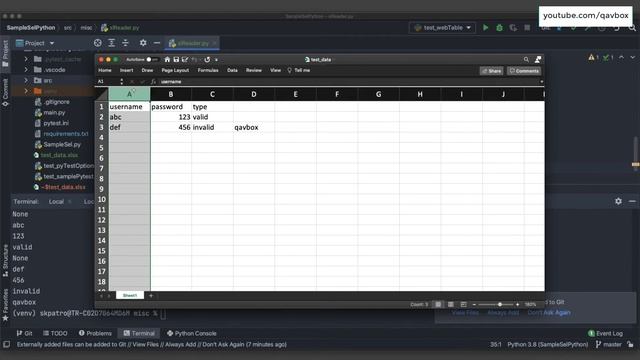
Task: Expand the Excel formula bar arrow
Action: coord(541,82)
